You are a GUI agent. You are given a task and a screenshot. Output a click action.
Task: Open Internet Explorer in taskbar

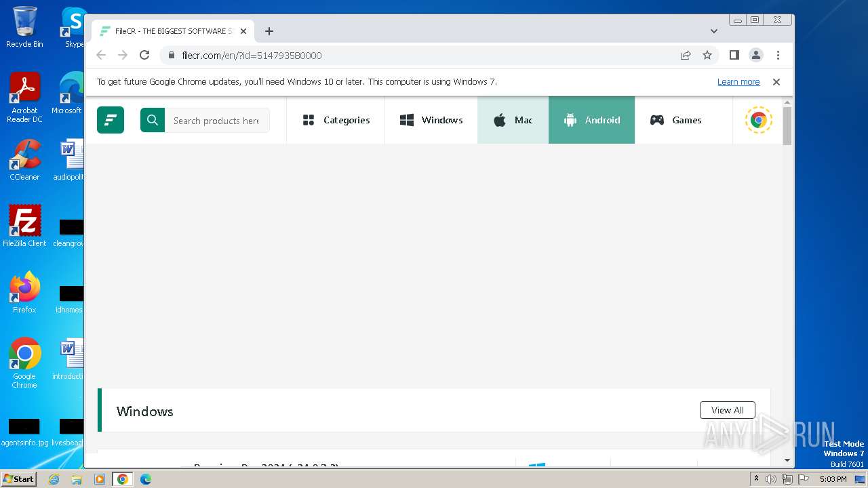click(54, 479)
